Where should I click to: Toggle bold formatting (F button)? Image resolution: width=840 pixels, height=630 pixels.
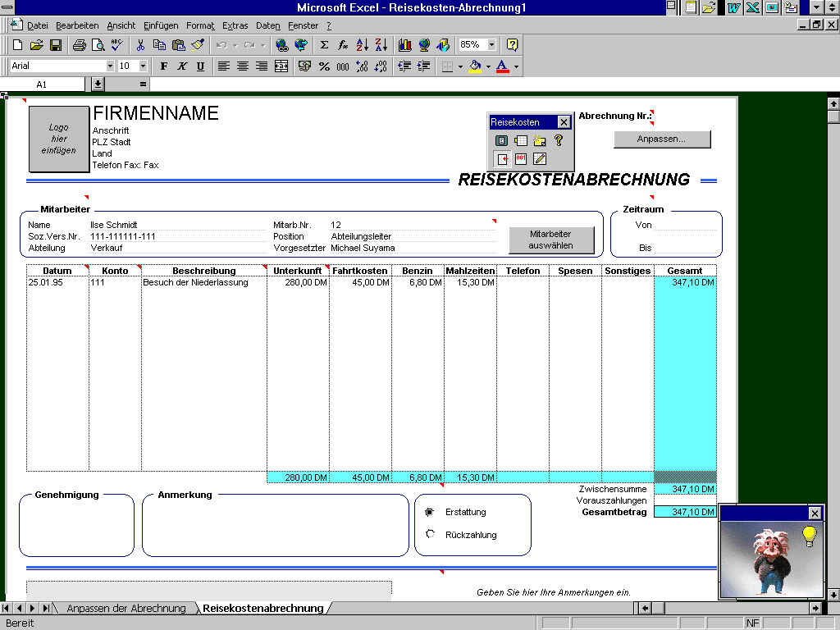(x=163, y=66)
